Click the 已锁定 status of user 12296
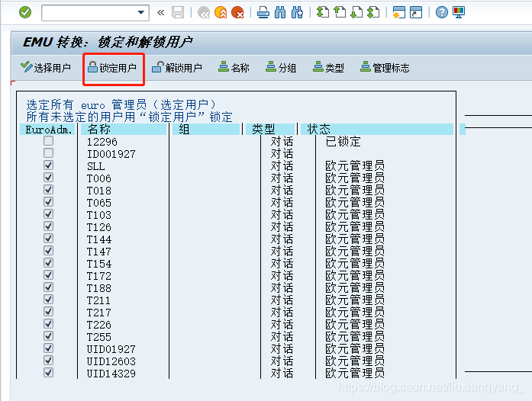The height and width of the screenshot is (401, 532). click(x=343, y=141)
